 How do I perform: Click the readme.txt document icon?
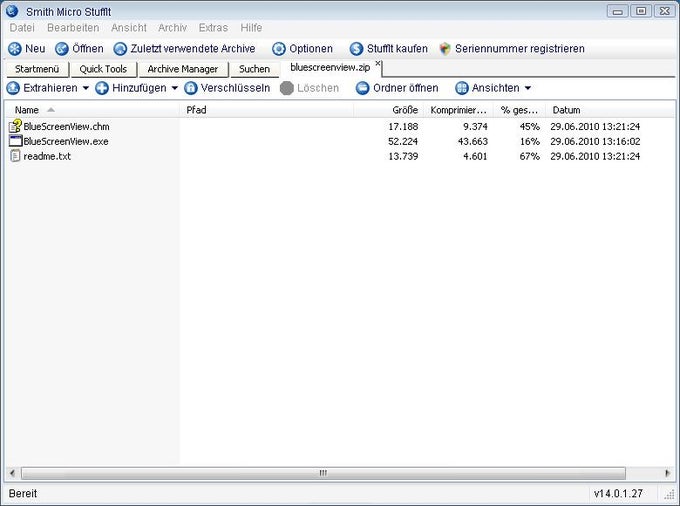(x=15, y=156)
